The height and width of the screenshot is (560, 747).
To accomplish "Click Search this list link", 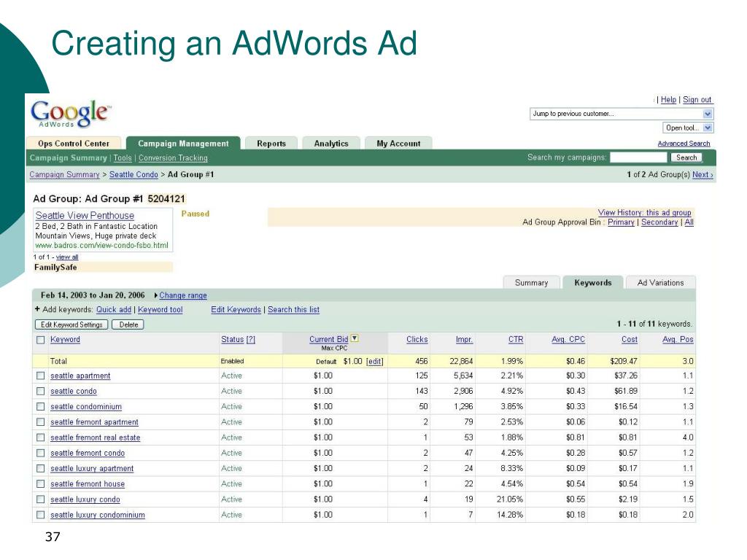I will pos(293,309).
